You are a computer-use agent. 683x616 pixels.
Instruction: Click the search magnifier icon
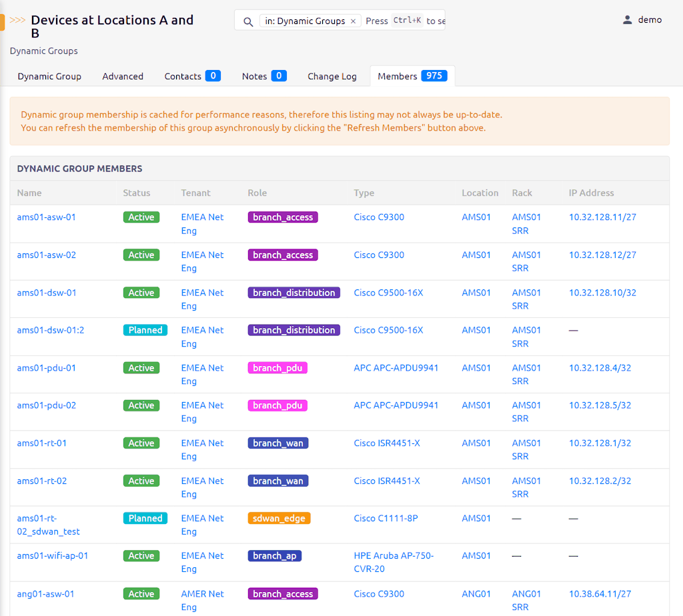248,21
